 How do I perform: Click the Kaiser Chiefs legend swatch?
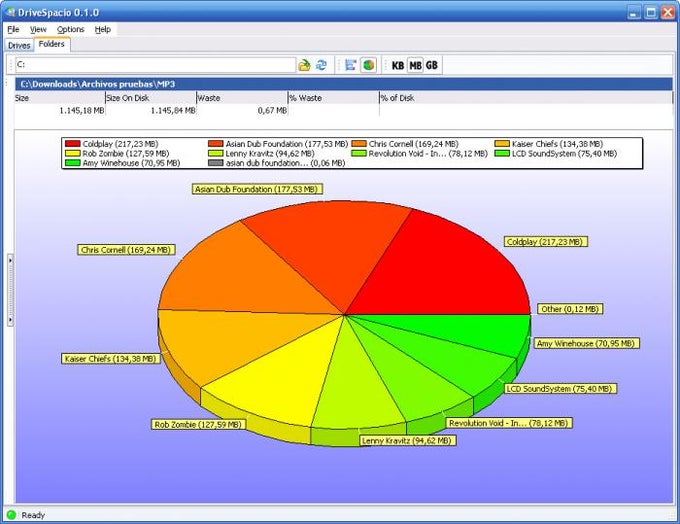pyautogui.click(x=502, y=144)
